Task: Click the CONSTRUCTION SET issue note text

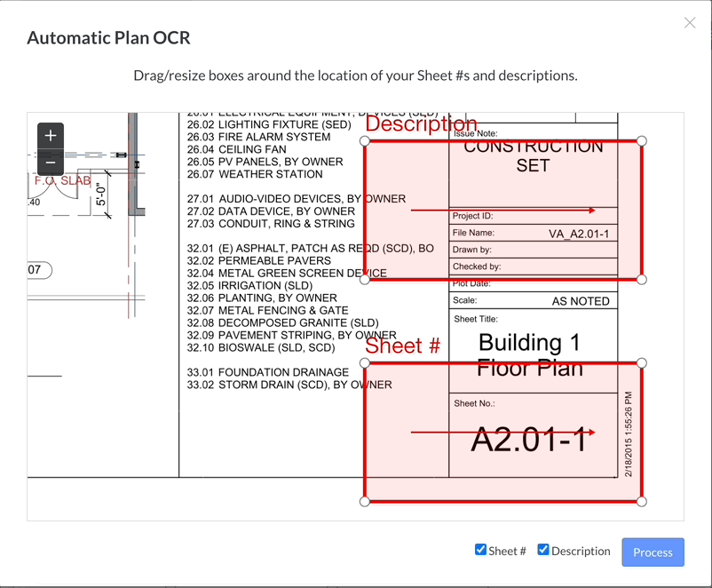Action: (533, 156)
